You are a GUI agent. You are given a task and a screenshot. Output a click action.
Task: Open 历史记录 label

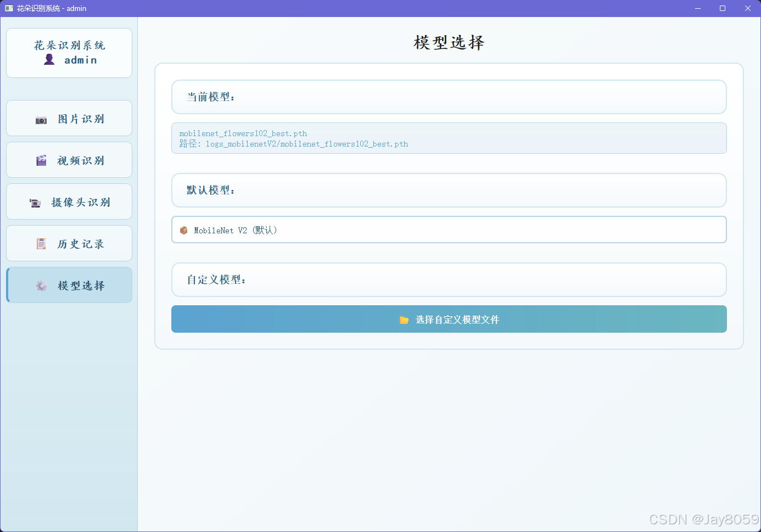click(x=81, y=244)
